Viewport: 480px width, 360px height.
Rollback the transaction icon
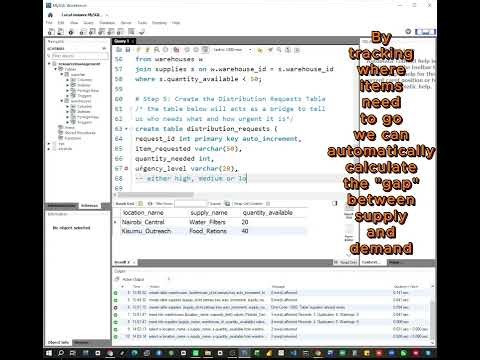click(x=196, y=50)
